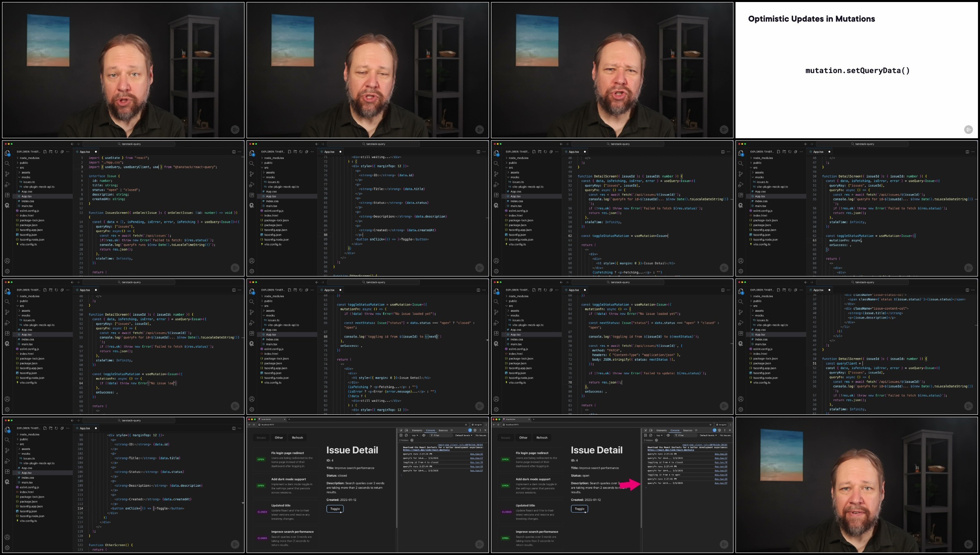Clear console icon in the 'Status: closed' frame
980x555 pixels.
click(x=406, y=435)
